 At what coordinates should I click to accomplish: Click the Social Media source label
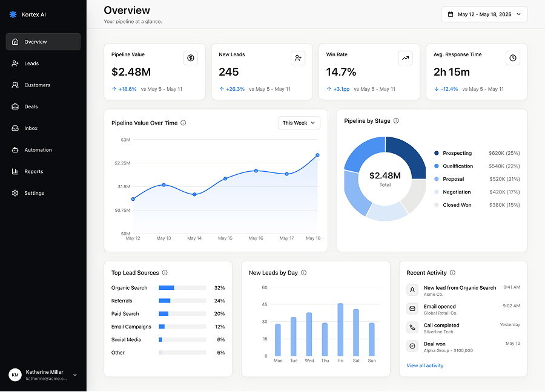(x=126, y=339)
